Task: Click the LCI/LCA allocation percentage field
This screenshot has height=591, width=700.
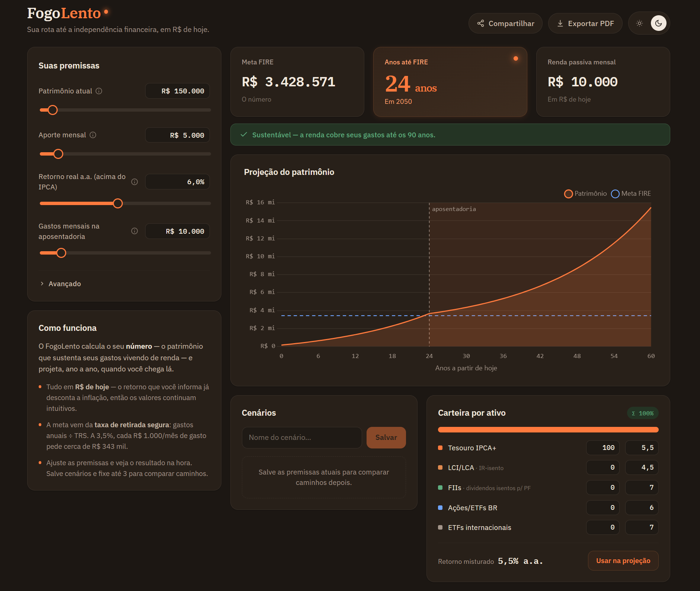Action: (603, 467)
